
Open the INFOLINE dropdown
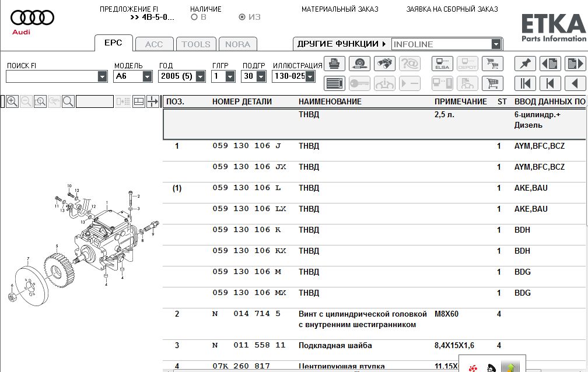click(496, 44)
